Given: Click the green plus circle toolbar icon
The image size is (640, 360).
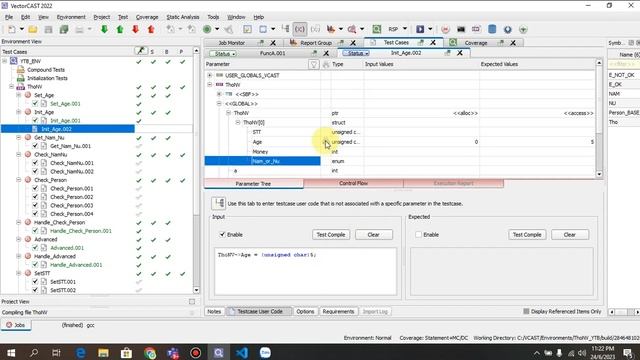Looking at the screenshot, I should 523,29.
